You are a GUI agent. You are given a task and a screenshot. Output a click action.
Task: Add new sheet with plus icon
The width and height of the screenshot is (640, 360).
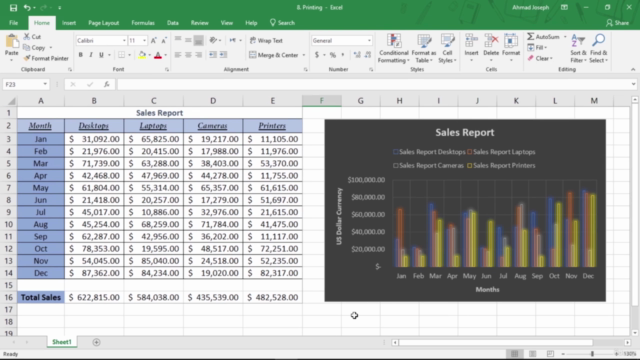click(96, 342)
